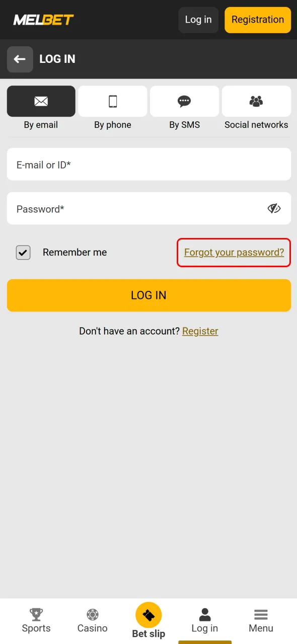Toggle password visibility with the eye icon
This screenshot has height=644, width=297.
[x=274, y=208]
